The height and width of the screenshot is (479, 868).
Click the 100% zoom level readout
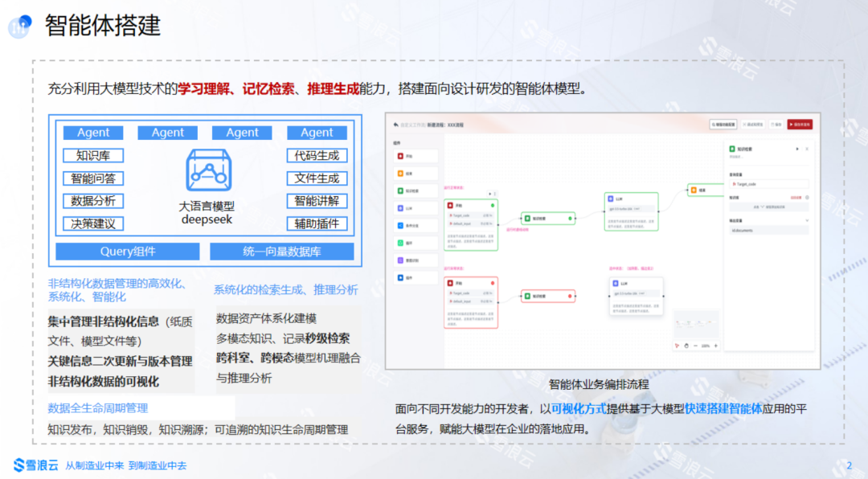[x=706, y=346]
